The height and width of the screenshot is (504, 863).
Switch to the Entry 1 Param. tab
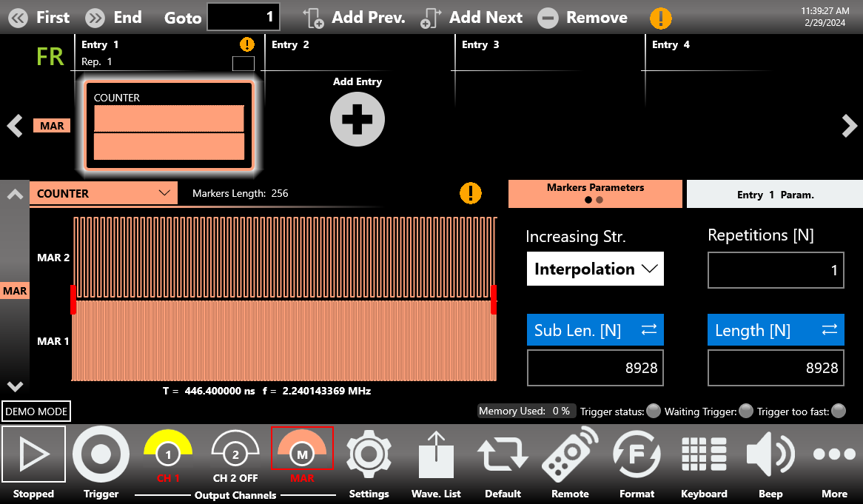click(775, 194)
